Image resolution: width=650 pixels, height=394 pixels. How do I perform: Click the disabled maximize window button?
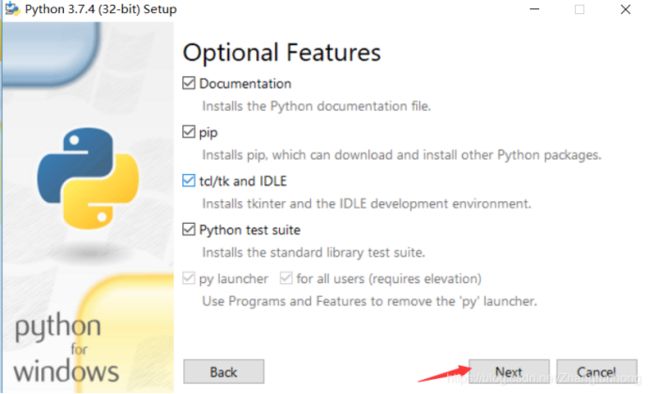point(580,9)
